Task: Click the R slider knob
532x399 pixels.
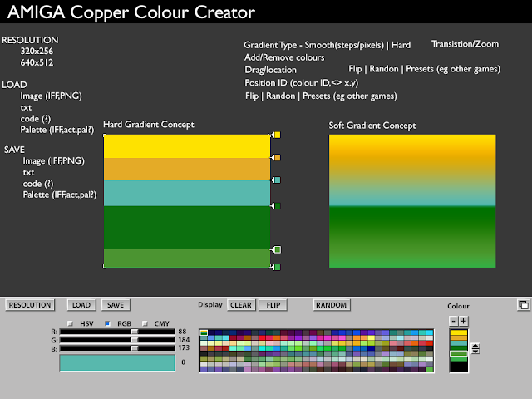Action: (135, 332)
